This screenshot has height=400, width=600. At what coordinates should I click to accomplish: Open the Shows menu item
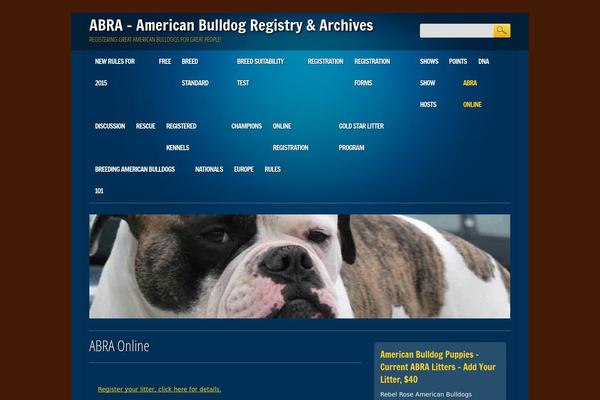(429, 61)
